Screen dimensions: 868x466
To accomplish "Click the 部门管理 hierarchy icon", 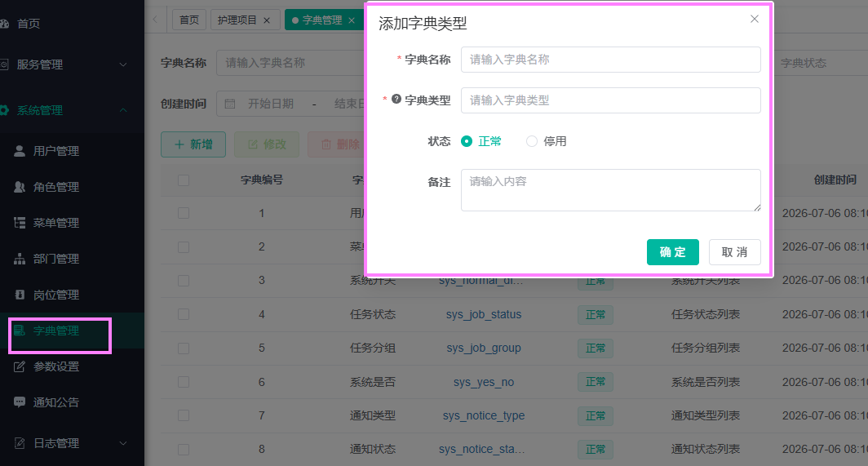I will click(x=20, y=259).
